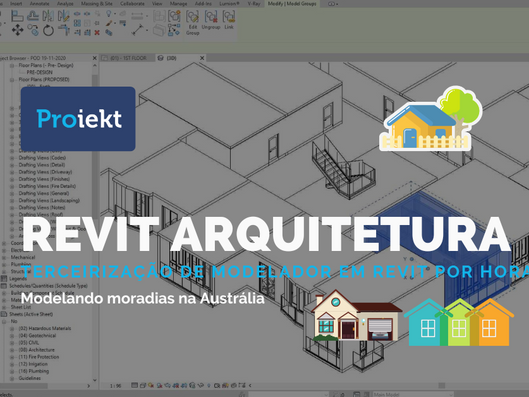Select the Measure between points tool

tap(137, 30)
